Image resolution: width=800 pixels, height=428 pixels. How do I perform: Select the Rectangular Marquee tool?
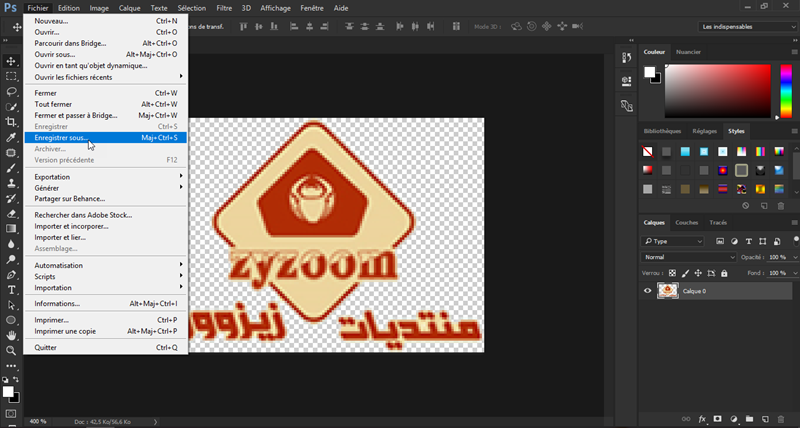point(11,77)
